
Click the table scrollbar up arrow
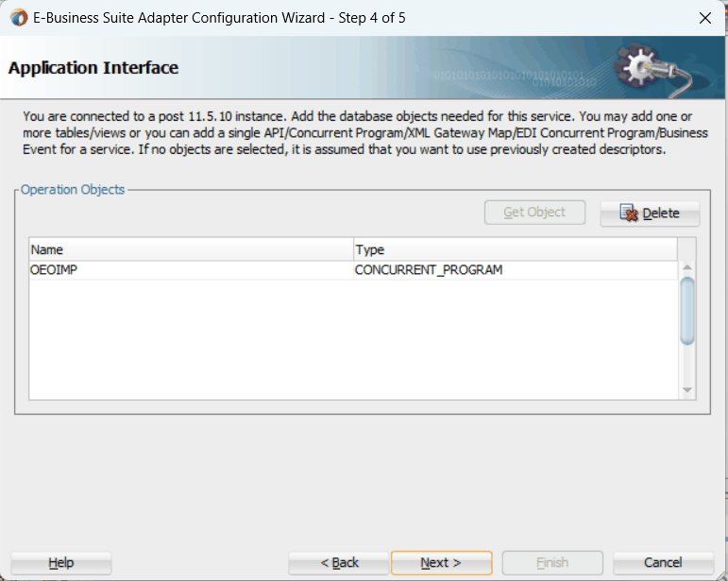point(687,267)
